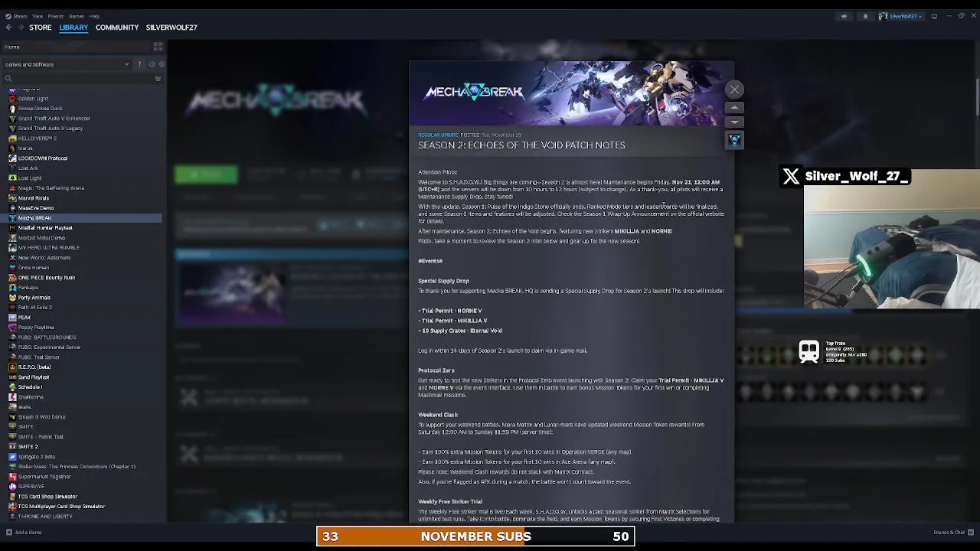Select ONE PIECE Bounty Rush
Screen dimensions: 980x551
(46, 277)
